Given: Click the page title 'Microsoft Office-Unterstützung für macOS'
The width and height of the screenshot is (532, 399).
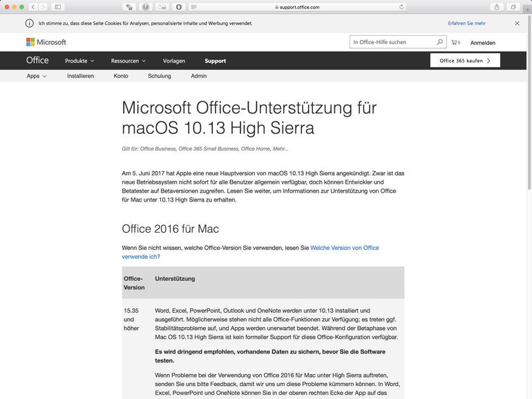Looking at the screenshot, I should [249, 117].
